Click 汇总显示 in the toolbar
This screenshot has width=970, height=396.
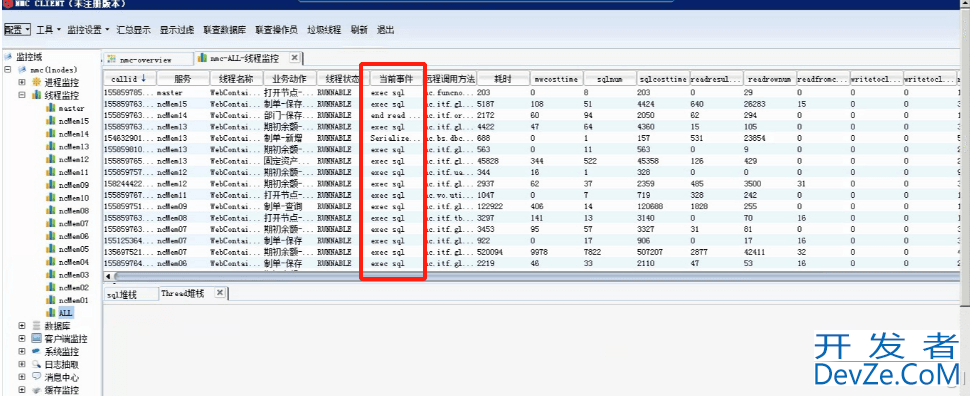coord(133,30)
